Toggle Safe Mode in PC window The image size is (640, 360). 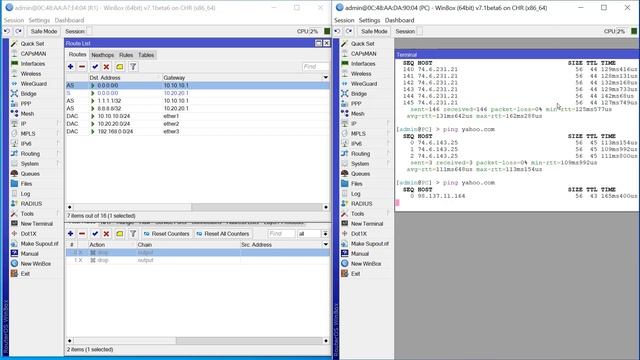(x=374, y=31)
